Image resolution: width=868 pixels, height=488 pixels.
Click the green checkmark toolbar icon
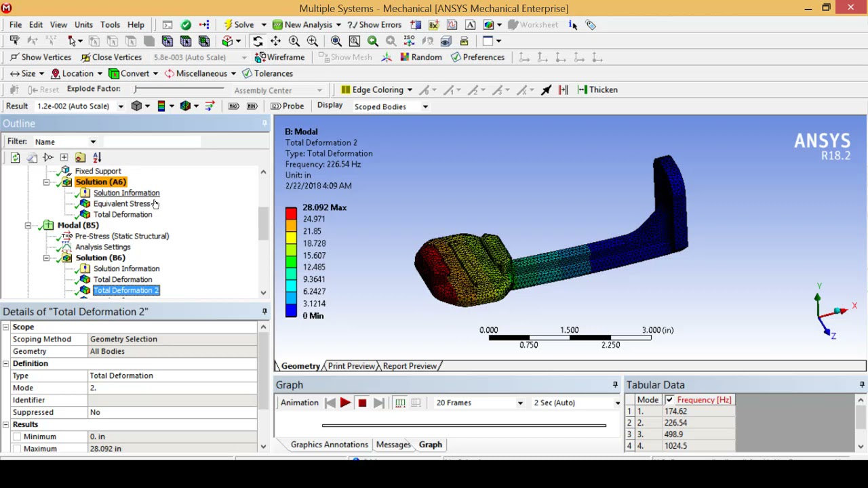pyautogui.click(x=186, y=24)
